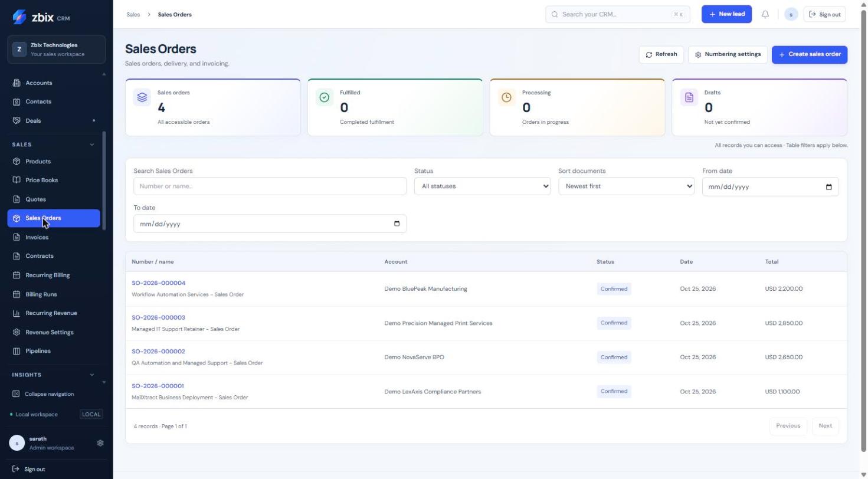Open Pipelines in the sidebar

[54, 351]
